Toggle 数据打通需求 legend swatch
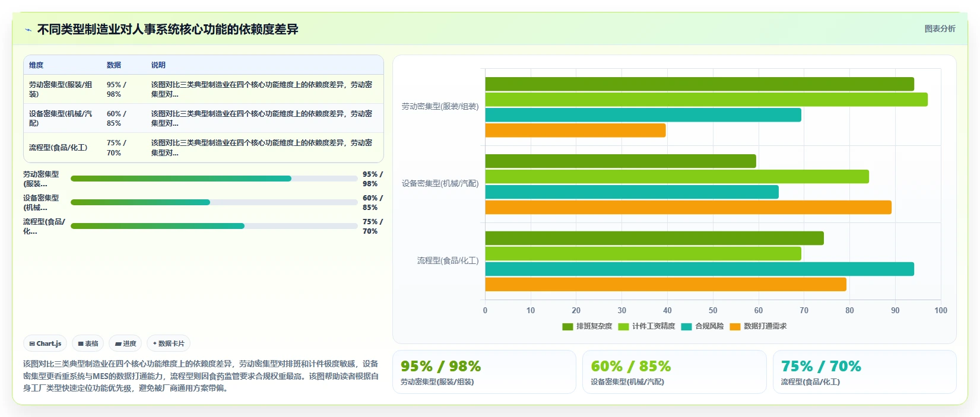 pyautogui.click(x=735, y=326)
